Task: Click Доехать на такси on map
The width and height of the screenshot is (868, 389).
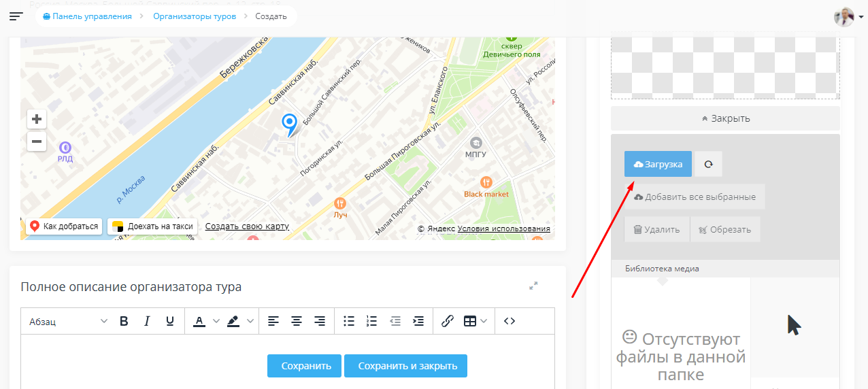Action: 152,226
